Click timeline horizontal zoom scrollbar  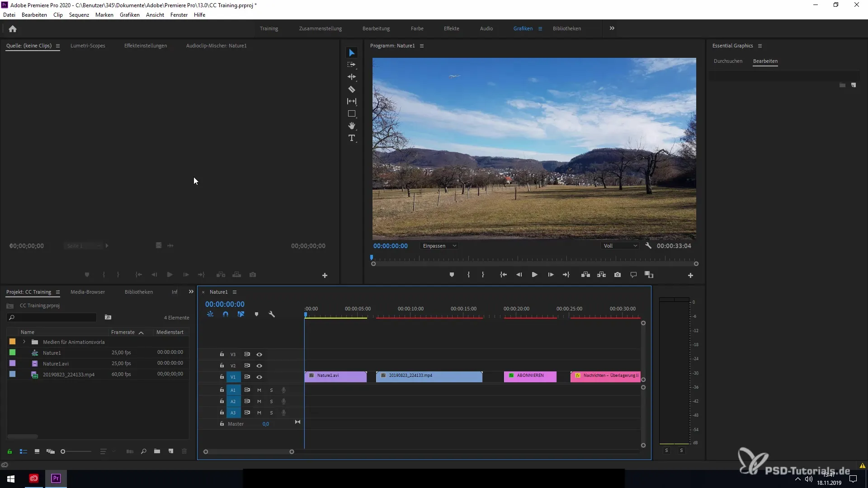point(249,452)
